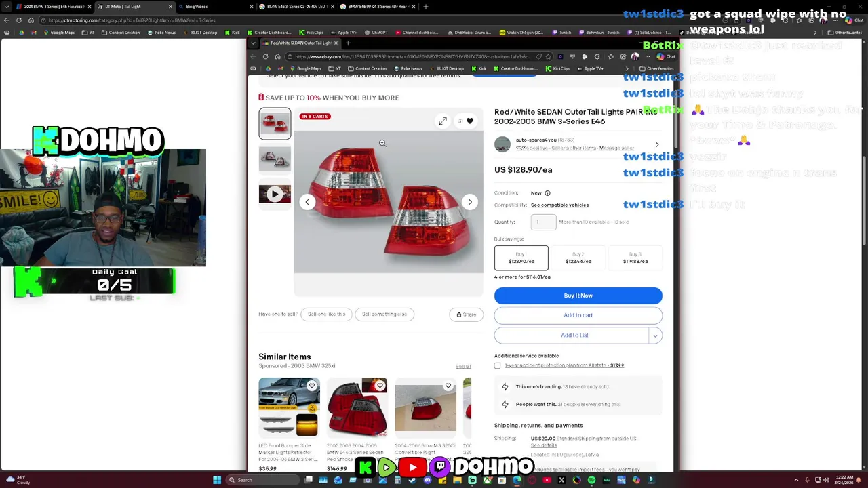The image size is (868, 488).
Task: Open a new tab in back browser window
Action: [x=425, y=7]
